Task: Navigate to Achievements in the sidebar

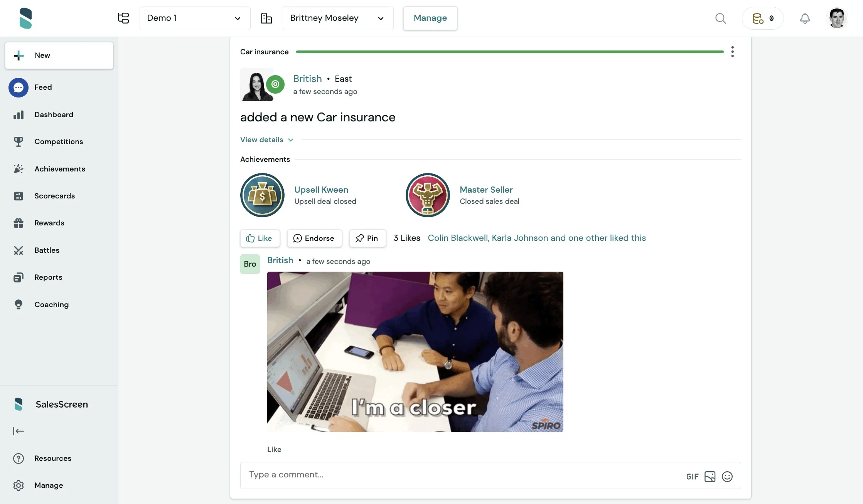Action: 60,169
